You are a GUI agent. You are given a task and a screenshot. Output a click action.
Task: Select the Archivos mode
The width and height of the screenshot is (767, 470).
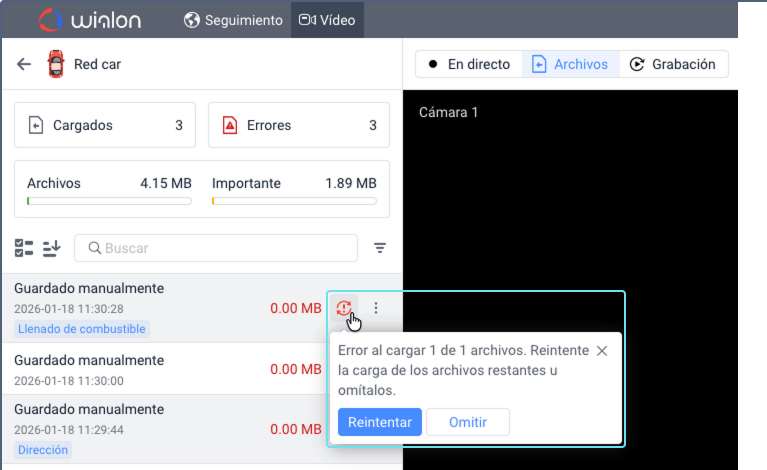(x=570, y=64)
